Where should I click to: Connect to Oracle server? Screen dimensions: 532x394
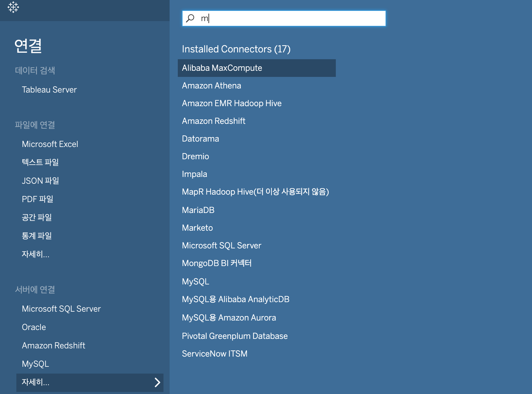34,327
